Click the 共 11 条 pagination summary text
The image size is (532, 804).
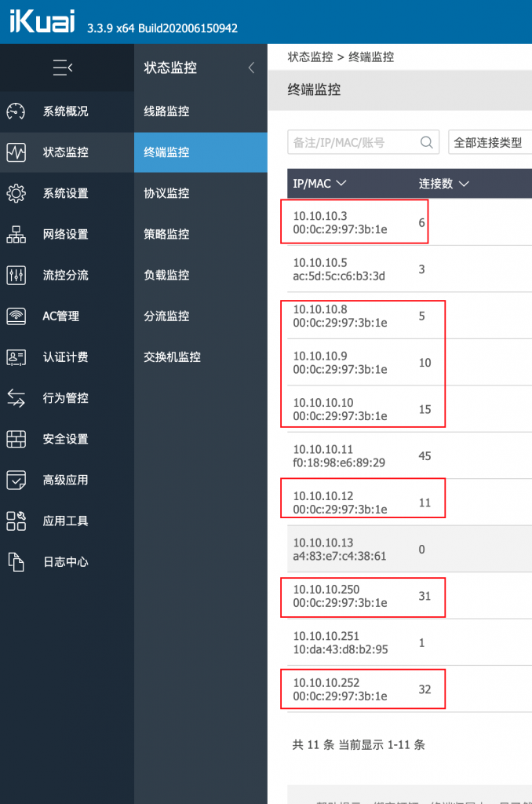coord(359,744)
